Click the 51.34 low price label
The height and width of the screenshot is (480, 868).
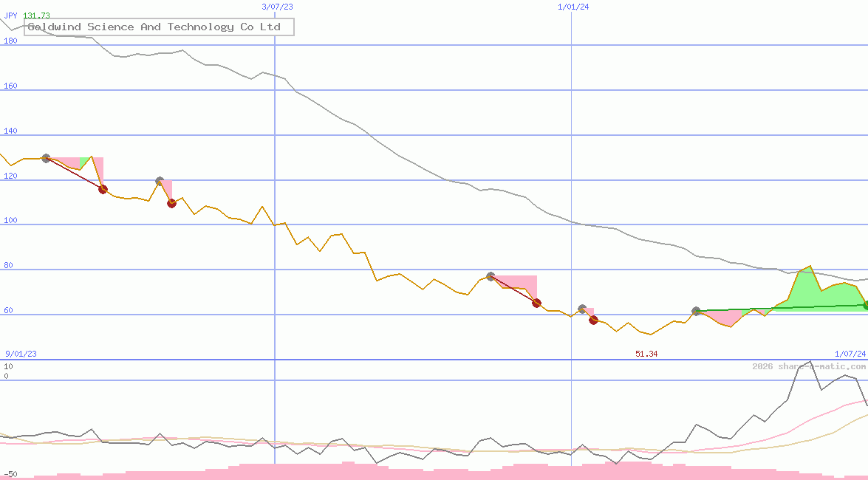[x=646, y=354]
